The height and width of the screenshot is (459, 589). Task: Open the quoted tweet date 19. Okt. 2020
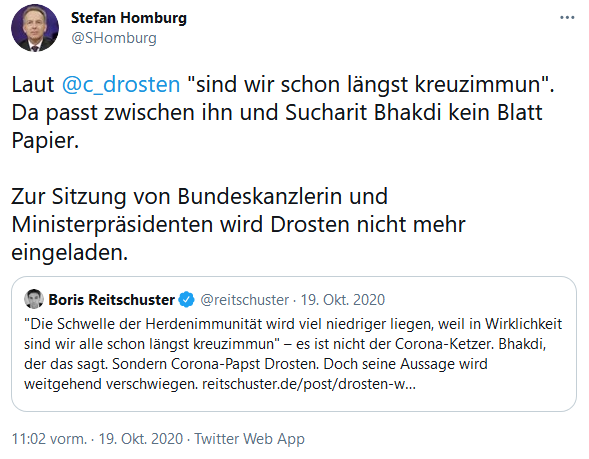point(343,300)
